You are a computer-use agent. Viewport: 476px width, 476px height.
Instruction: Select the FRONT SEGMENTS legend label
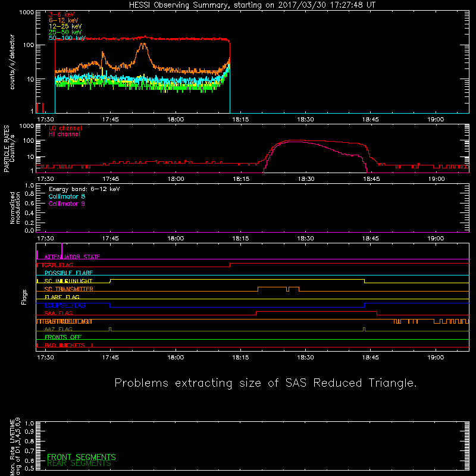(x=82, y=457)
